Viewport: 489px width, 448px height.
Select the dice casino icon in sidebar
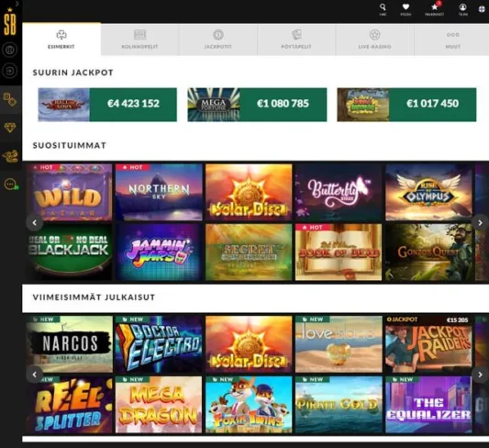(10, 99)
